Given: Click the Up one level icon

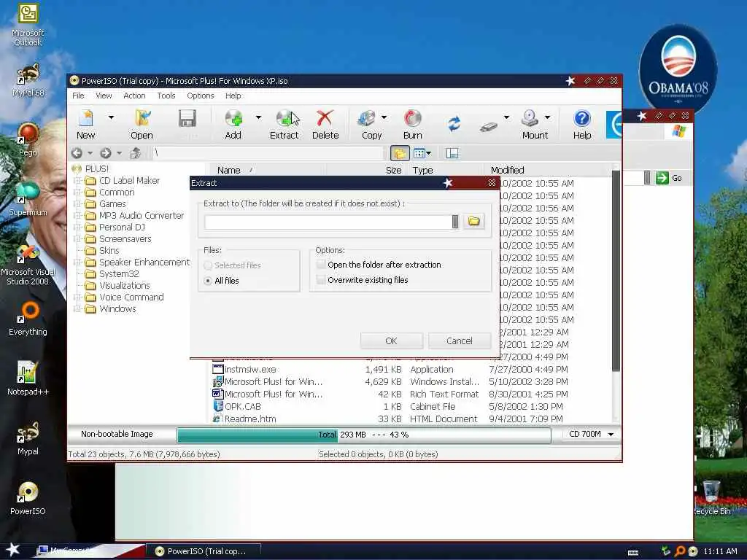Looking at the screenshot, I should 135,153.
